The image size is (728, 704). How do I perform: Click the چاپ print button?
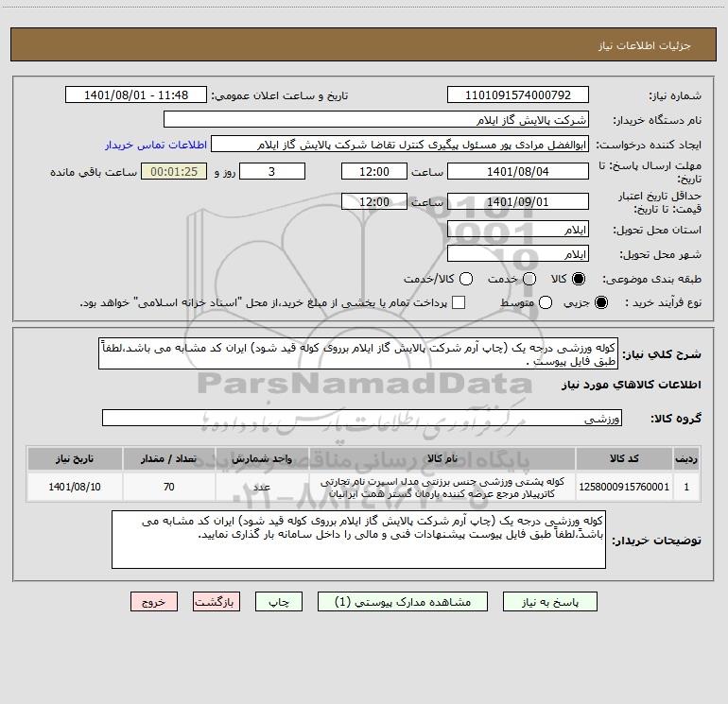[279, 602]
